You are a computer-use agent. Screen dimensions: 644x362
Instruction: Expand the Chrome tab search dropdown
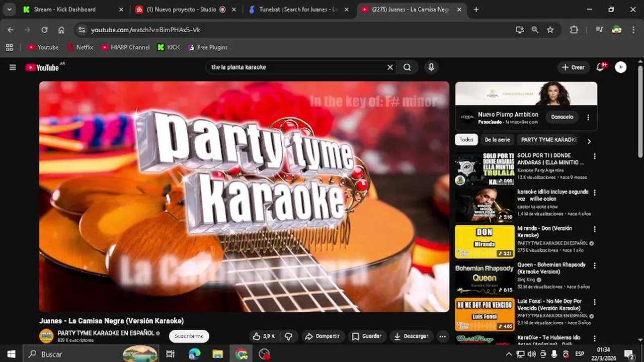(x=9, y=10)
